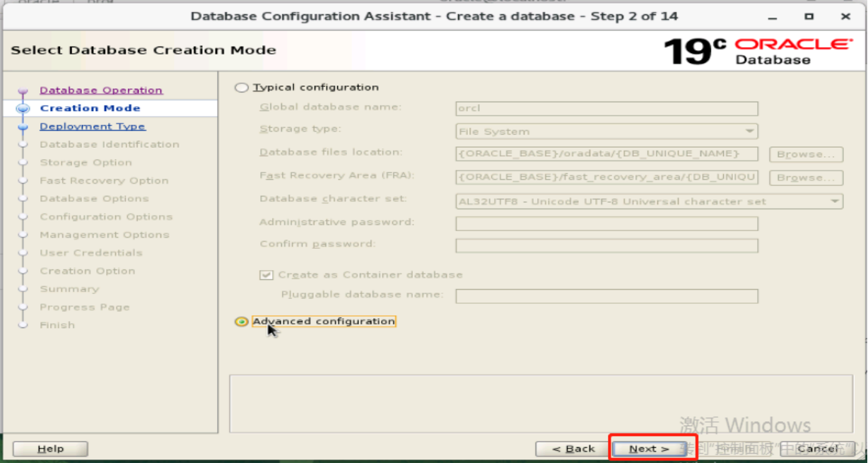This screenshot has height=463, width=868.
Task: Click Progress Page step label
Action: pyautogui.click(x=85, y=307)
